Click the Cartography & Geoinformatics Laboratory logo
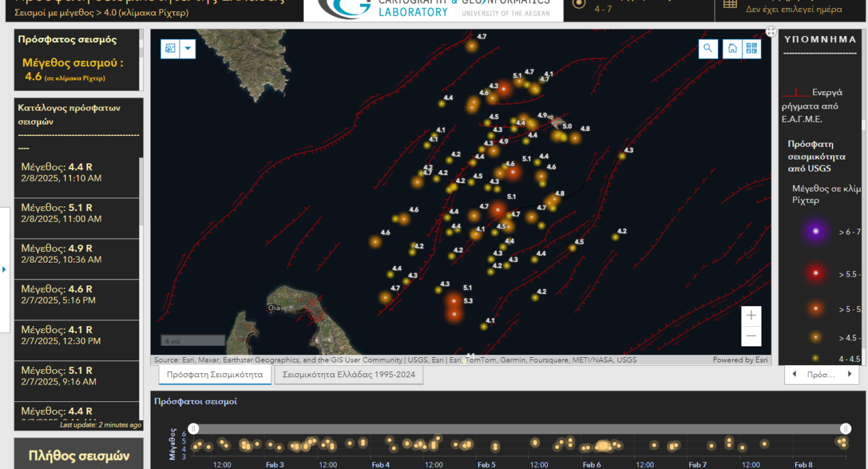The image size is (868, 469). click(433, 10)
